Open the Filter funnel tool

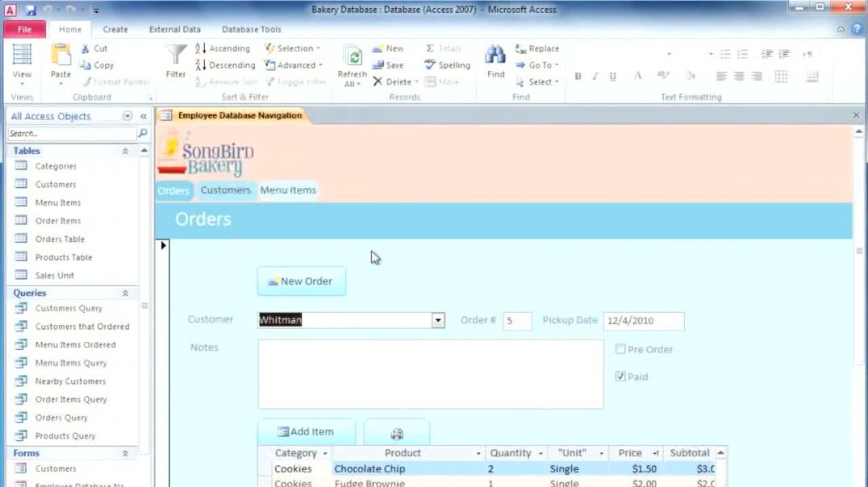[x=176, y=61]
